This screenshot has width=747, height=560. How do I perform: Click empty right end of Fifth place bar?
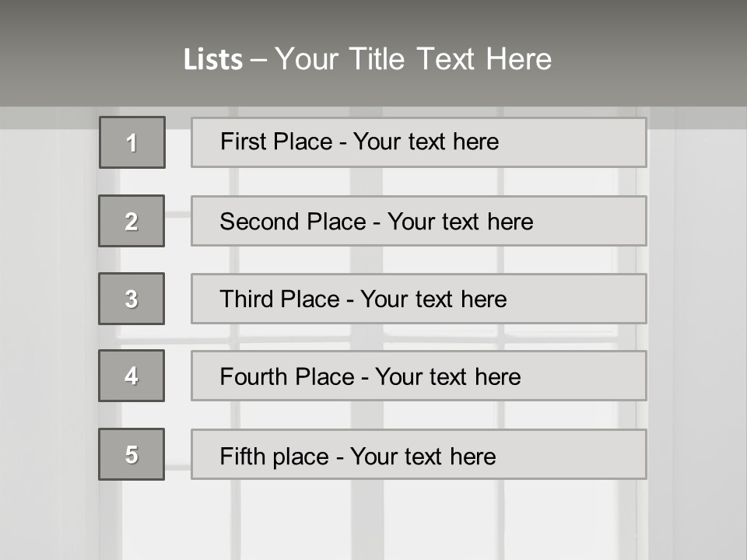click(591, 454)
